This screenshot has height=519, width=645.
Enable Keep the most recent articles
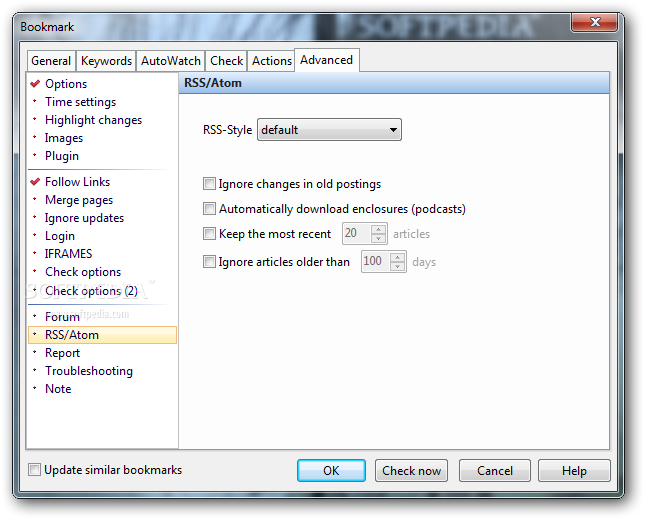click(209, 234)
